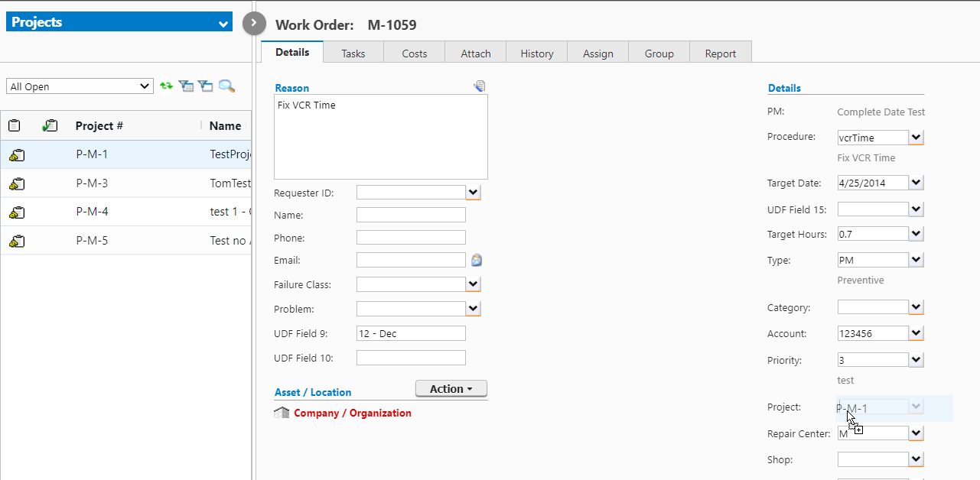Viewport: 980px width, 480px height.
Task: Open the Repair Center dropdown arrow
Action: [x=917, y=433]
